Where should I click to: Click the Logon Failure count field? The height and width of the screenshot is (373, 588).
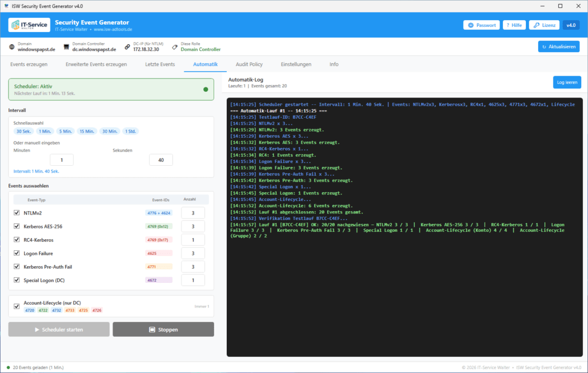click(193, 253)
